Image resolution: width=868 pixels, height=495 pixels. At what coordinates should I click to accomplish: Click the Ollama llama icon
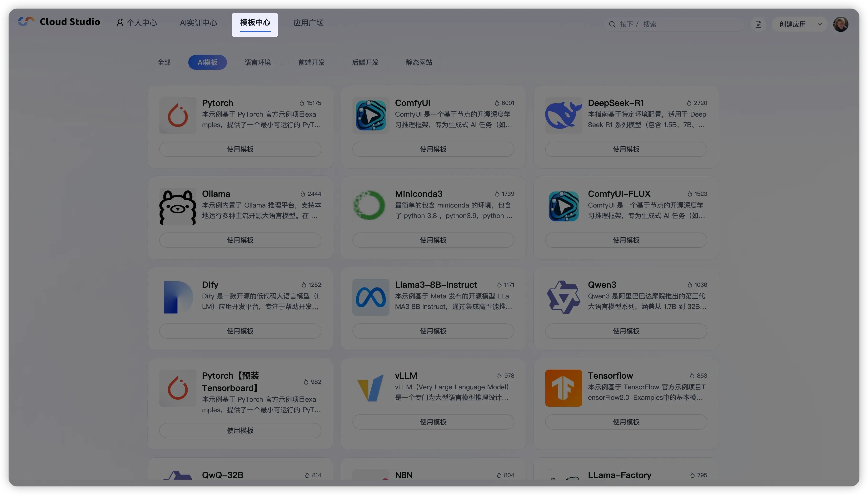coord(177,206)
